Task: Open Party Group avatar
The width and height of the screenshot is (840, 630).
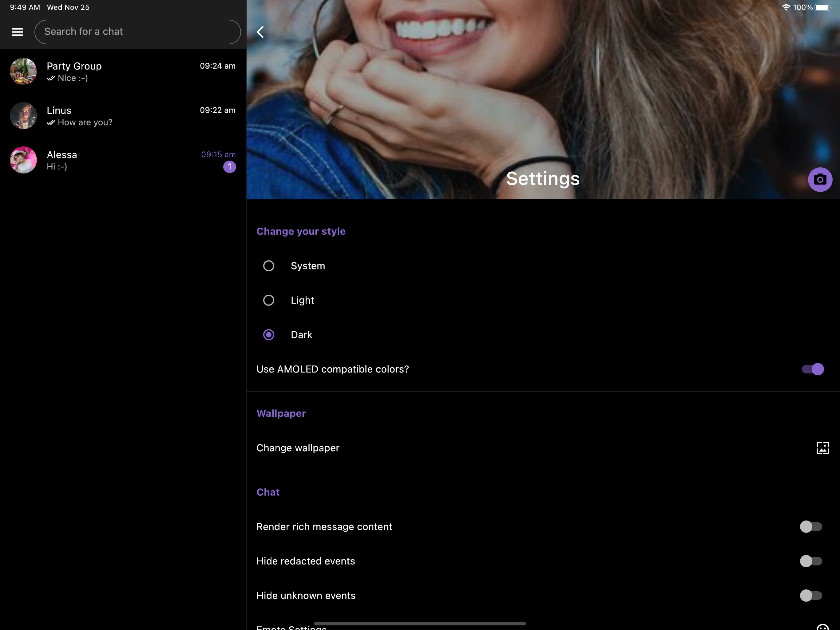Action: pyautogui.click(x=23, y=71)
